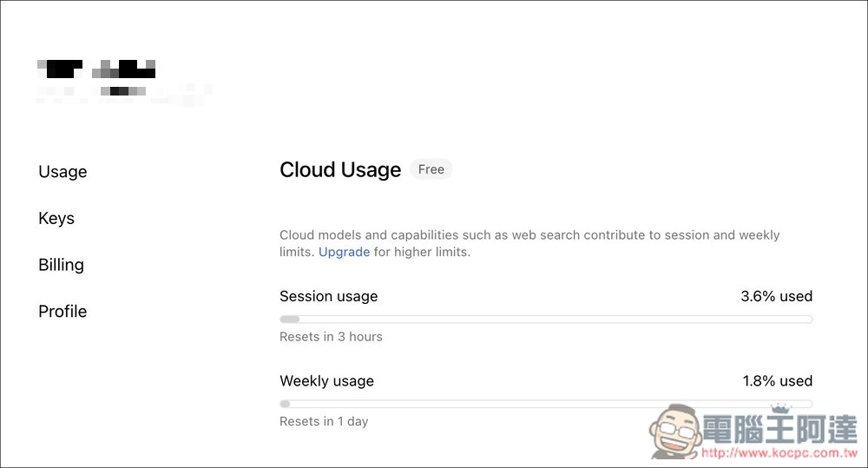Go to the Keys page
Screen dimensions: 868x468
tap(56, 218)
